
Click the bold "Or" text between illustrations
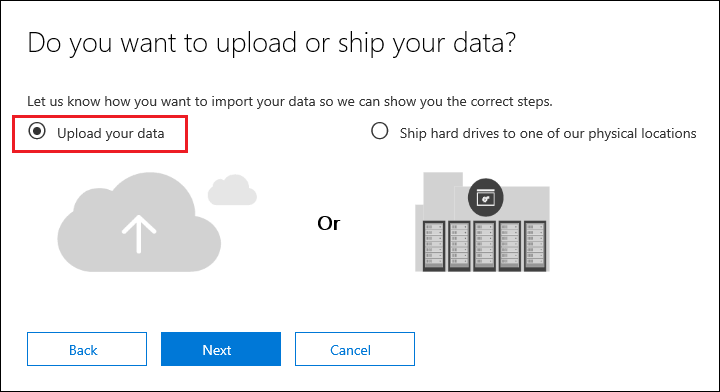pos(329,224)
